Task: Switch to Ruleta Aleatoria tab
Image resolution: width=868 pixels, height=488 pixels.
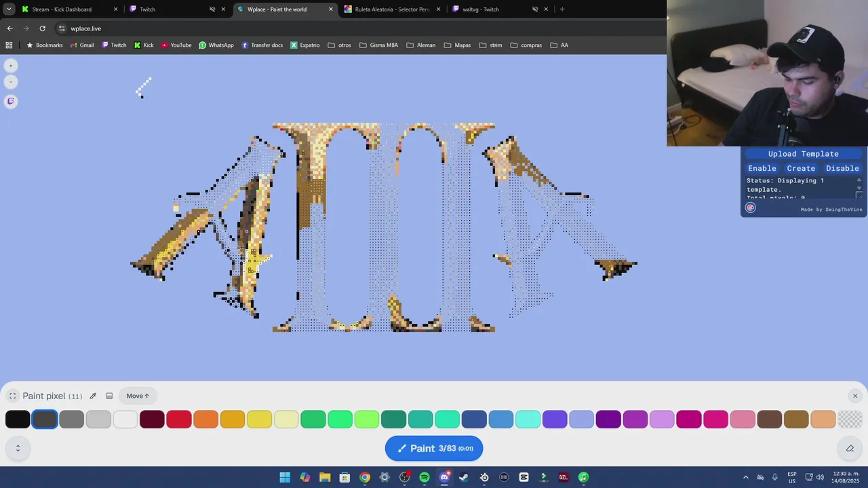Action: click(x=392, y=9)
